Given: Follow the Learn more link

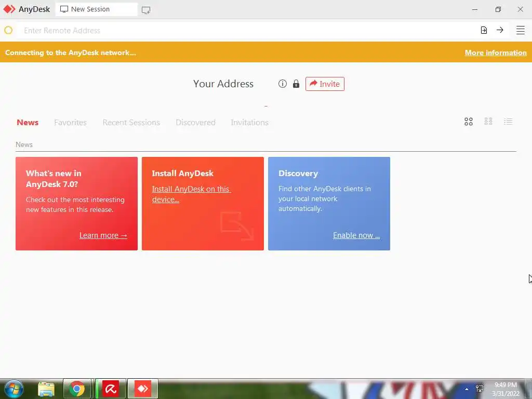Looking at the screenshot, I should click(x=103, y=235).
